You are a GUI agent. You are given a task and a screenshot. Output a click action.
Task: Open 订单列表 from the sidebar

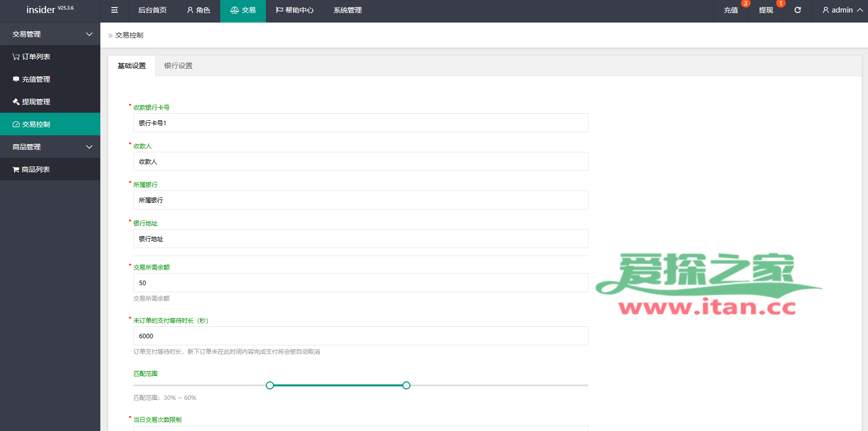tap(36, 57)
